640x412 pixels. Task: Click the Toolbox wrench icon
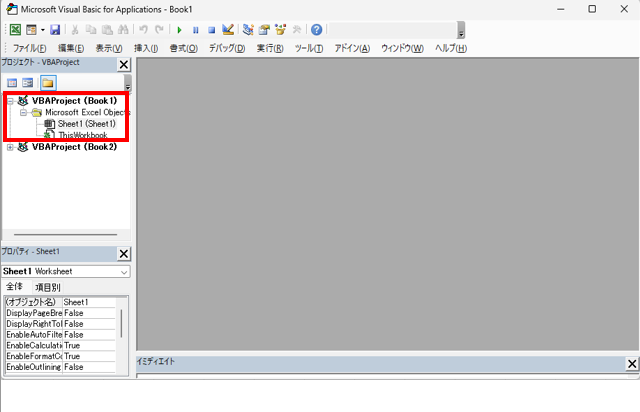297,30
